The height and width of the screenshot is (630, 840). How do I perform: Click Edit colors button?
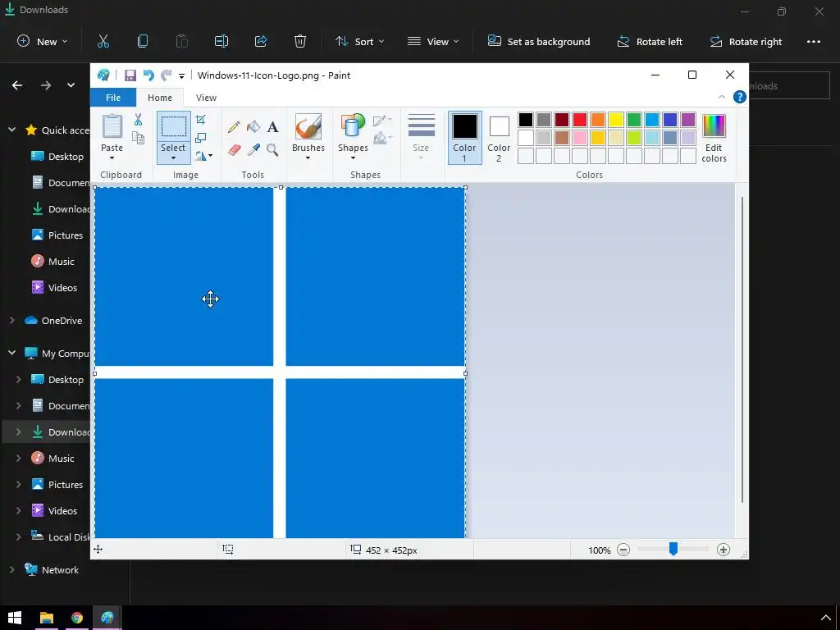point(714,138)
